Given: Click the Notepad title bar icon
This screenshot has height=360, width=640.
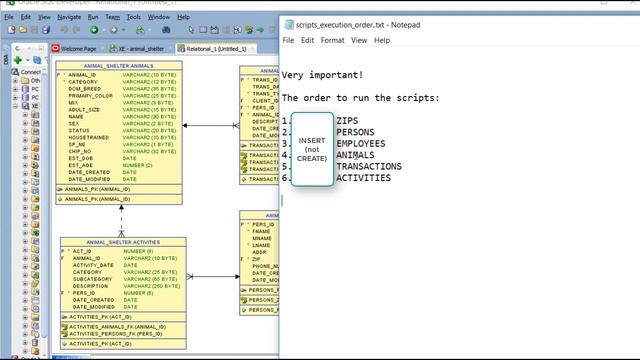Looking at the screenshot, I should tap(289, 25).
